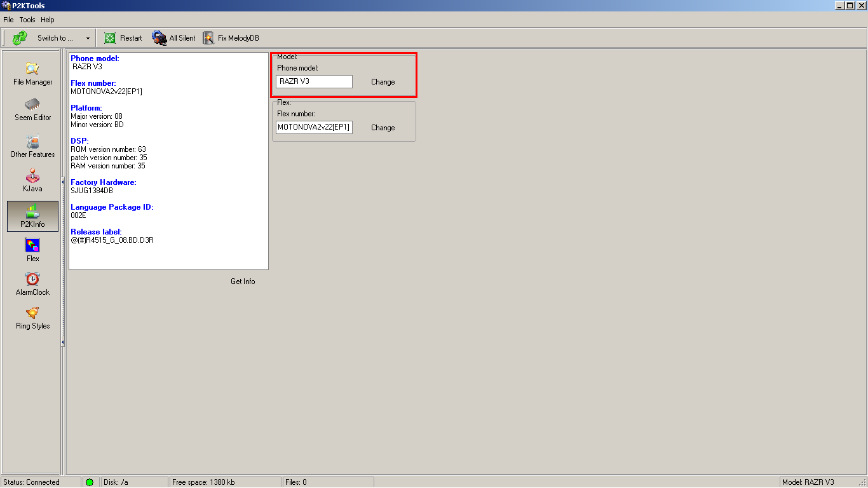Open the Flex sidebar section
This screenshot has height=488, width=868.
click(x=33, y=250)
